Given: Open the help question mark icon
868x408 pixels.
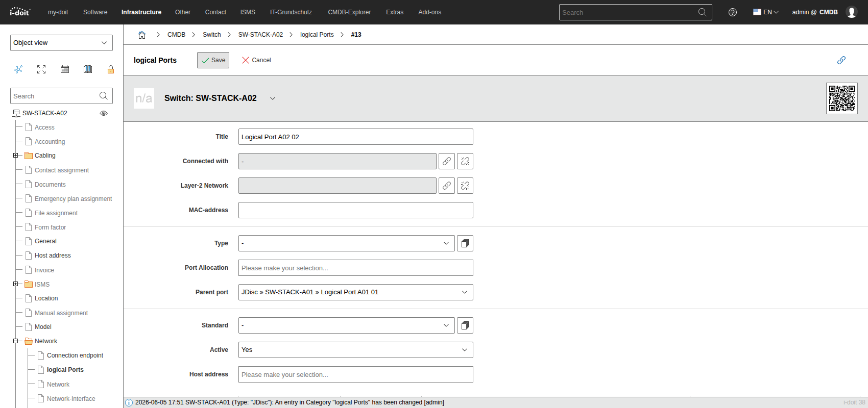Looking at the screenshot, I should [733, 12].
